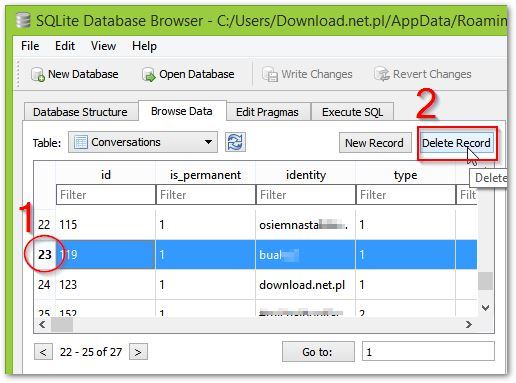Select row header 22
Viewport: 516px width, 383px height.
(44, 225)
